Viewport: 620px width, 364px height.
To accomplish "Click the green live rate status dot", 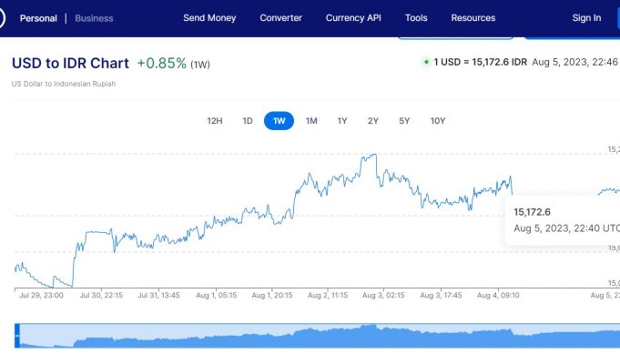I will click(x=425, y=63).
